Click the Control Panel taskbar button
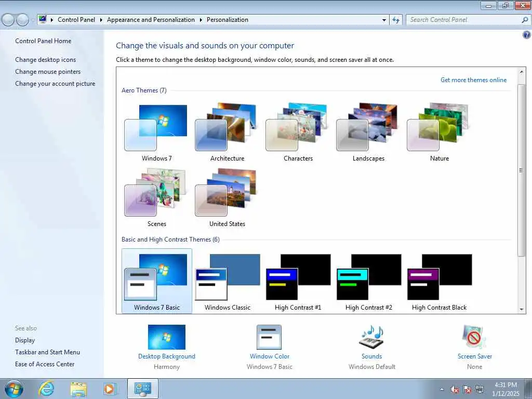 [x=142, y=389]
